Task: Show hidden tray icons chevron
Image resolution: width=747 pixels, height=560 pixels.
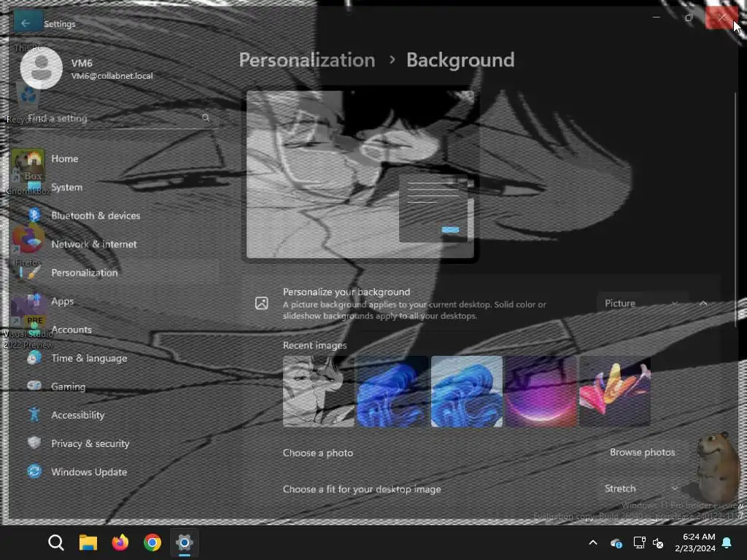Action: point(593,542)
